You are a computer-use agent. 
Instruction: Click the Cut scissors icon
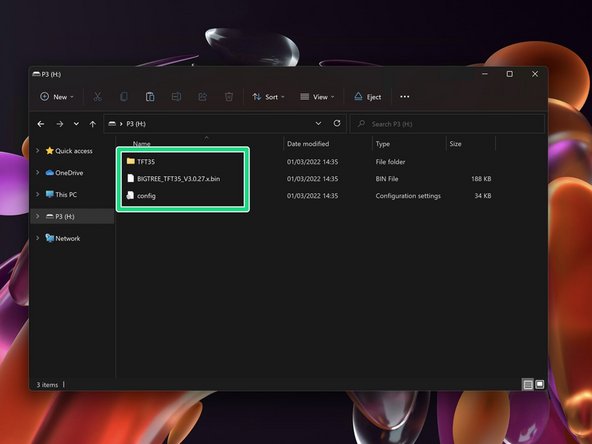(x=97, y=97)
